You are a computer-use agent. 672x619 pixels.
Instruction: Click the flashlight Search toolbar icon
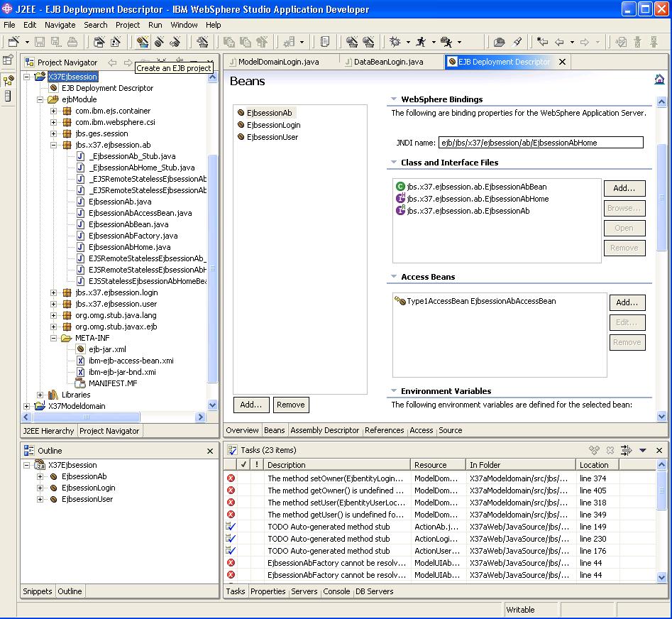pyautogui.click(x=517, y=42)
